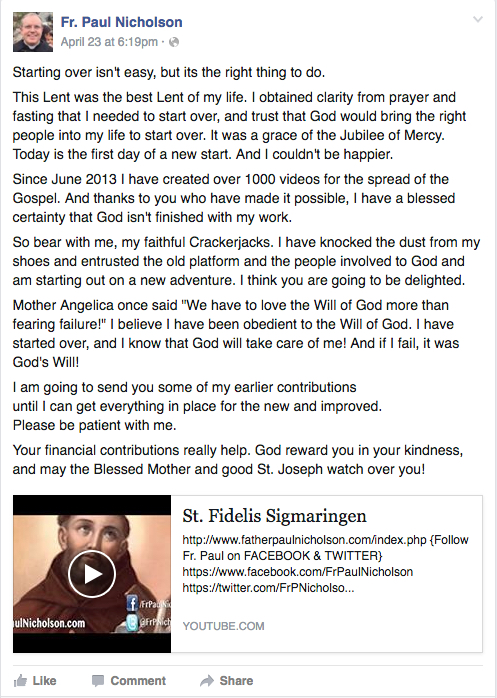The width and height of the screenshot is (497, 698).
Task: Open the post options chevron menu
Action: pyautogui.click(x=477, y=19)
